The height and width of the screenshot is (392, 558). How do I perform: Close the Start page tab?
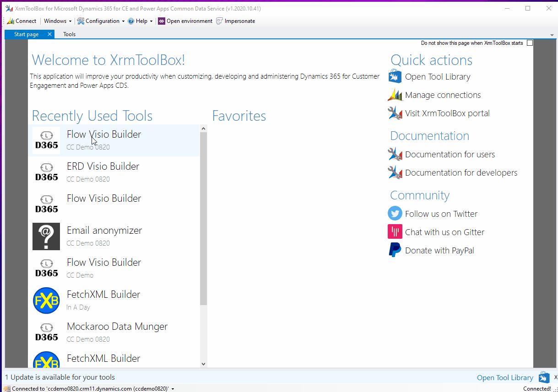pos(49,34)
